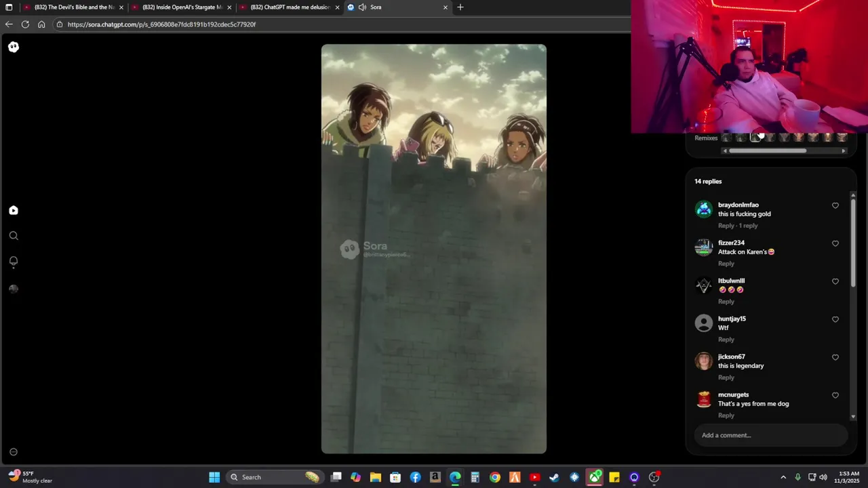
Task: Like ltbulwnlll's comment
Action: point(835,282)
